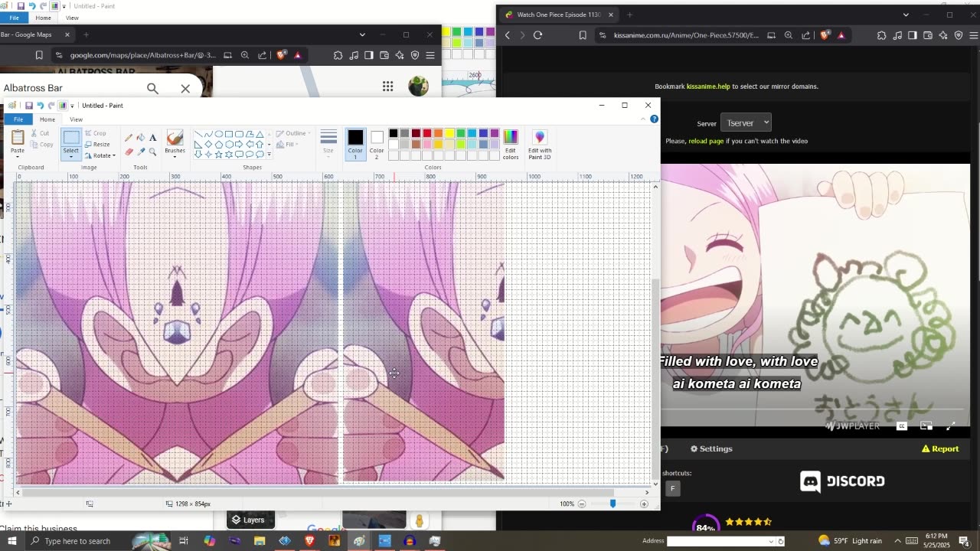This screenshot has height=551, width=980.
Task: Click the Cut command in Paint
Action: (40, 133)
